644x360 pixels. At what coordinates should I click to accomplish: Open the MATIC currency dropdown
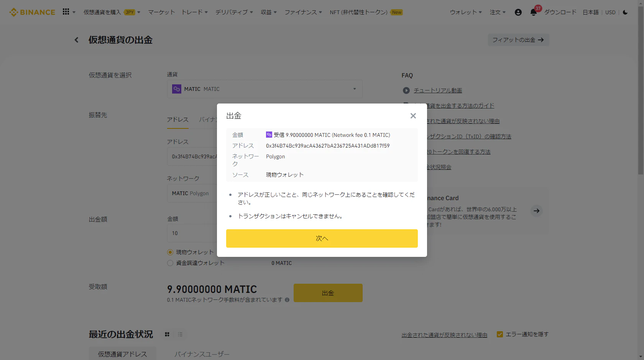[265, 89]
